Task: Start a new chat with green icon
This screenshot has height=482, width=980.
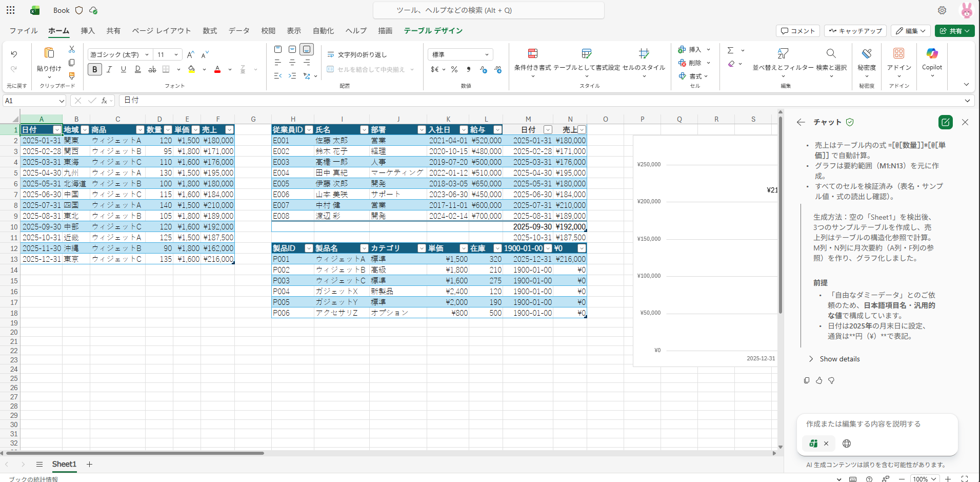Action: 945,122
